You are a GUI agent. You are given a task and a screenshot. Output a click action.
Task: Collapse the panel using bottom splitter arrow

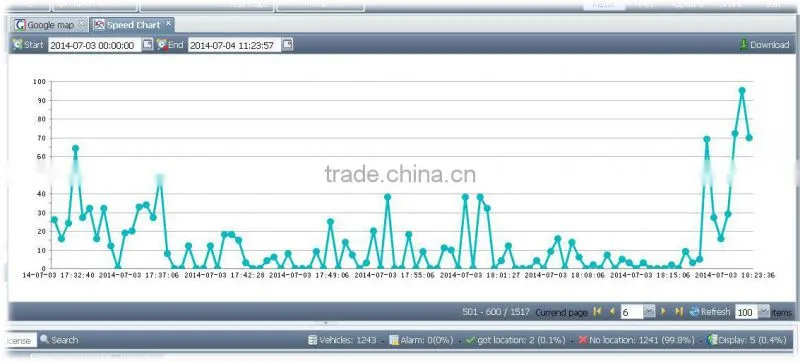pyautogui.click(x=326, y=323)
